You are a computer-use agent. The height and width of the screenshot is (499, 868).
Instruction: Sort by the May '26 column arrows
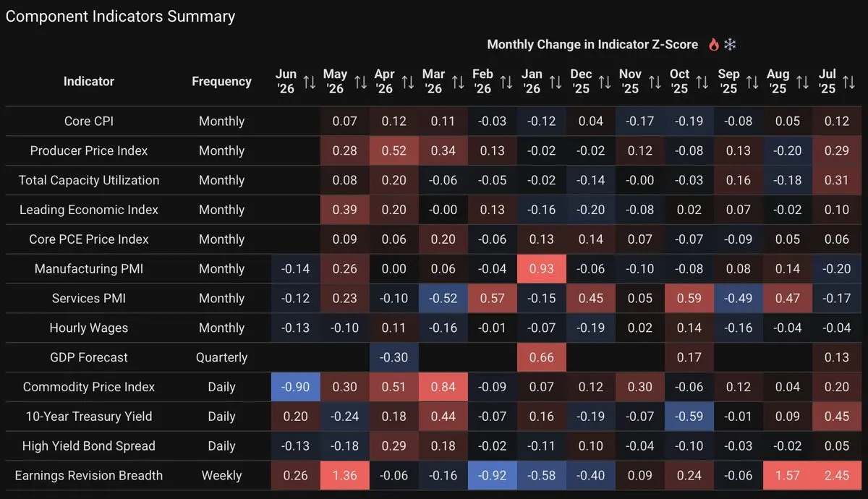pyautogui.click(x=359, y=82)
